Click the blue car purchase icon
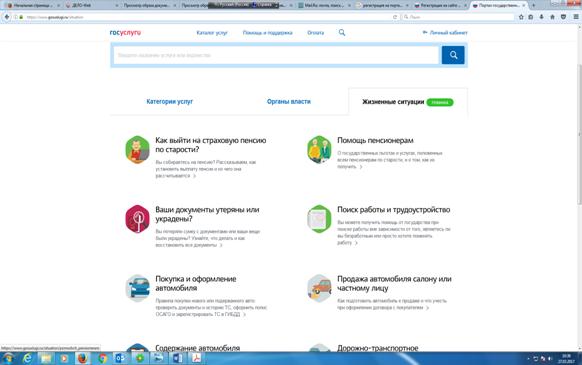Viewport: 582px width, 365px height. (x=137, y=288)
